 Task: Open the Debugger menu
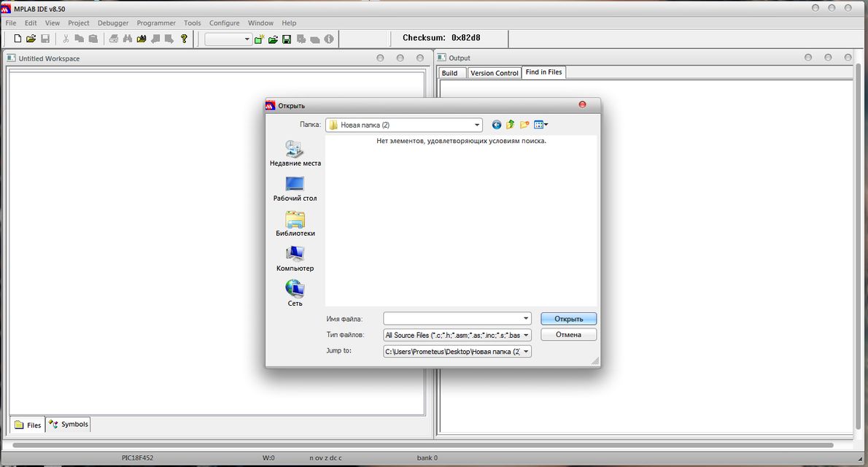coord(112,23)
